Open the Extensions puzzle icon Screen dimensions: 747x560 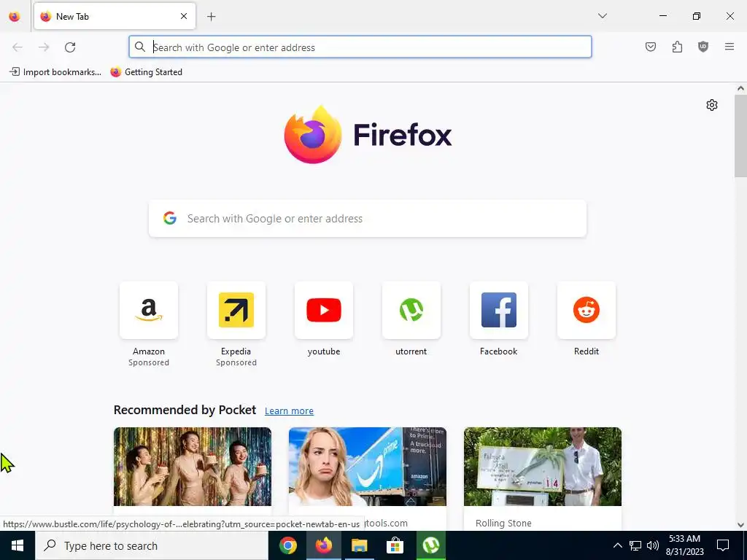(x=677, y=47)
